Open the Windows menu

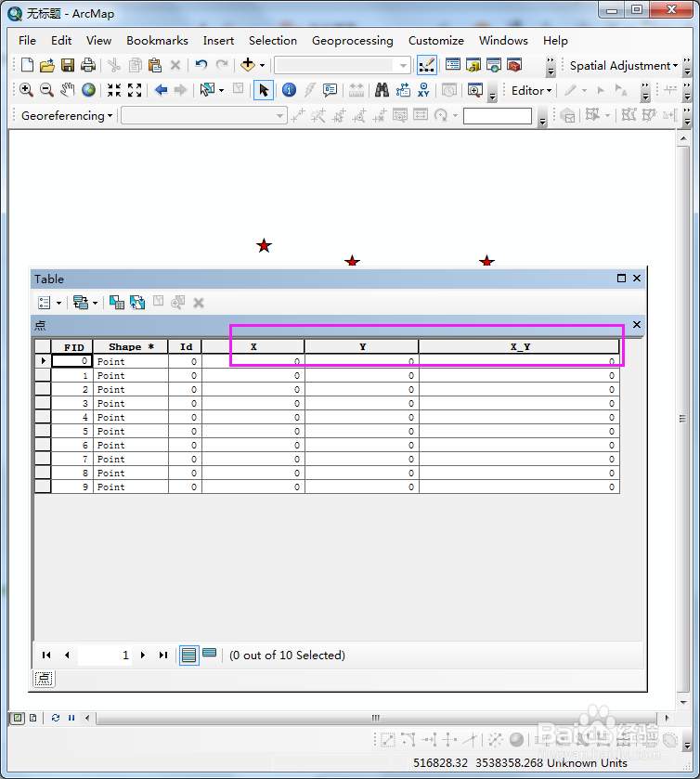coord(503,40)
